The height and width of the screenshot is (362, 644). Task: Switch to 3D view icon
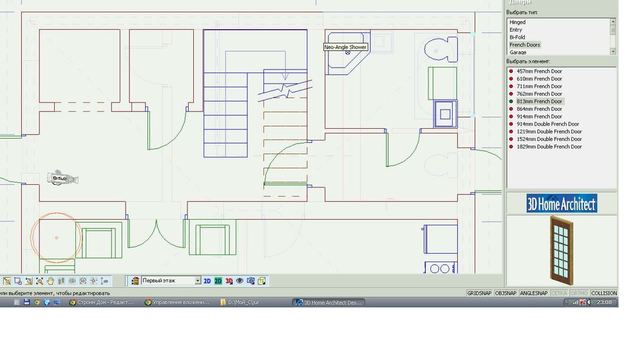coord(229,281)
